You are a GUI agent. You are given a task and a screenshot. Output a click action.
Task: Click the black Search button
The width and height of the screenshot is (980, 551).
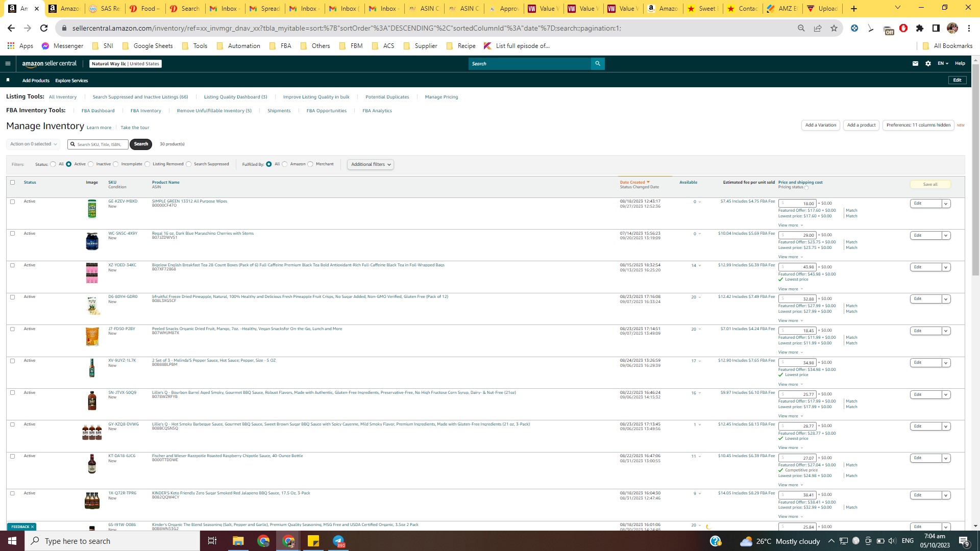click(x=141, y=144)
